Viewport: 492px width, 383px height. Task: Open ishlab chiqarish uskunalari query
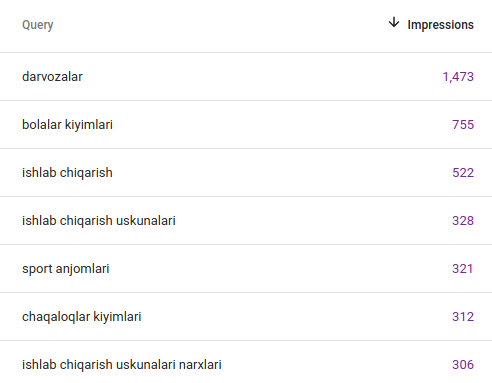(x=99, y=221)
